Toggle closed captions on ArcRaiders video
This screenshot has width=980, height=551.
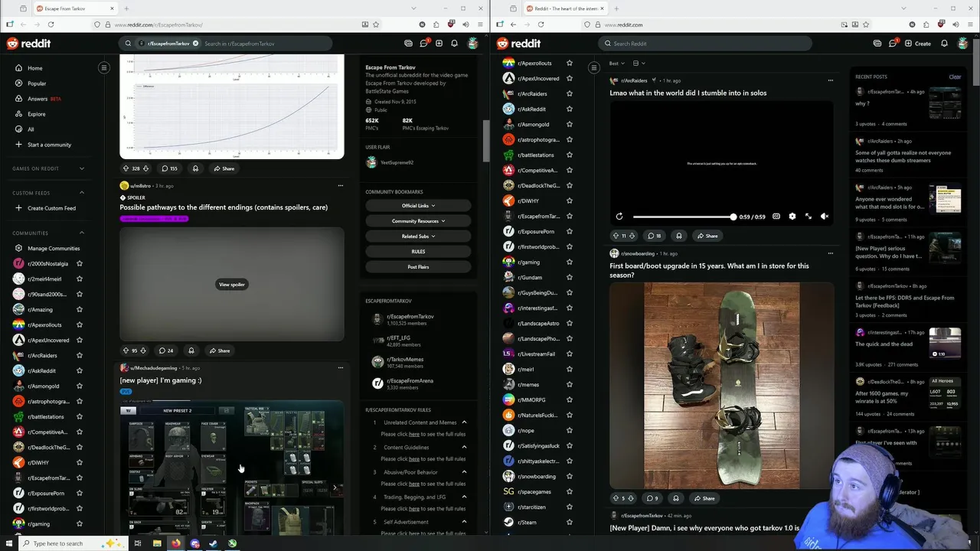[776, 217]
